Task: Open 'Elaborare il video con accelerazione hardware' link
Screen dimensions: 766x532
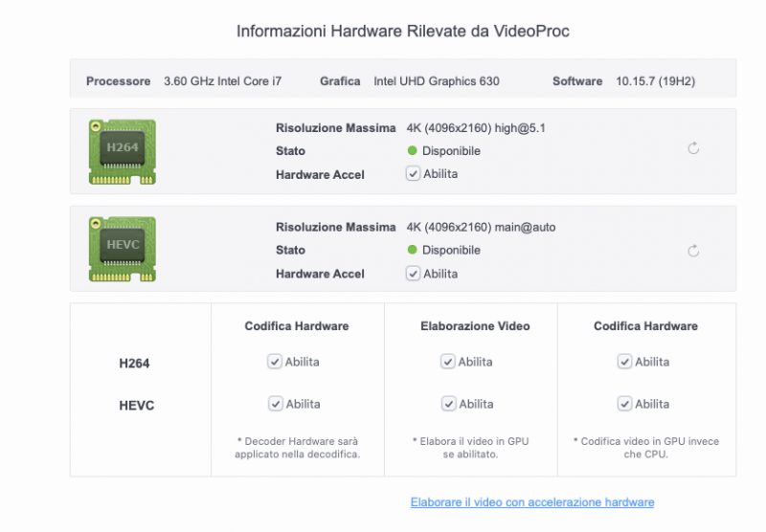Action: [x=532, y=502]
